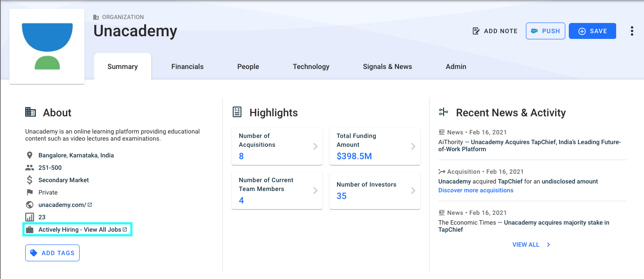Open the Financials tab
The width and height of the screenshot is (644, 279).
pyautogui.click(x=188, y=67)
